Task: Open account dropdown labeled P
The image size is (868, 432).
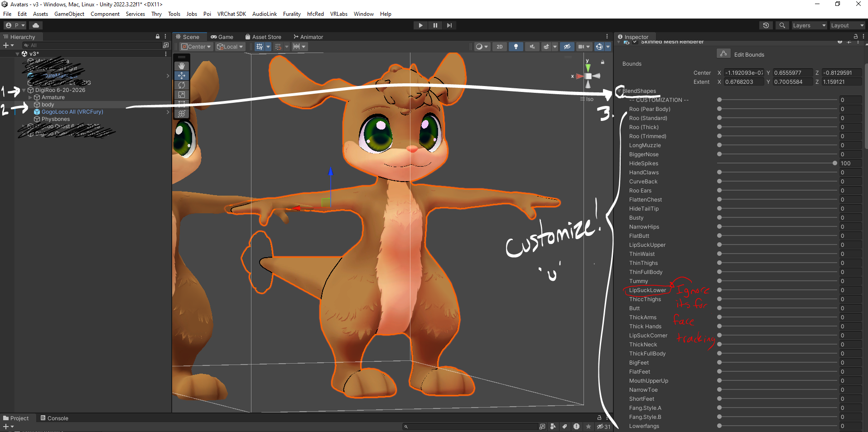Action: tap(15, 25)
